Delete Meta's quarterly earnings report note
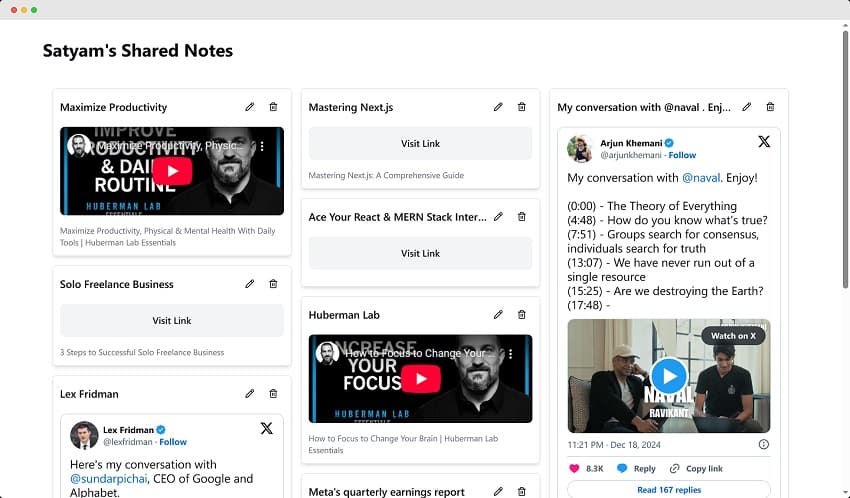 [x=521, y=491]
